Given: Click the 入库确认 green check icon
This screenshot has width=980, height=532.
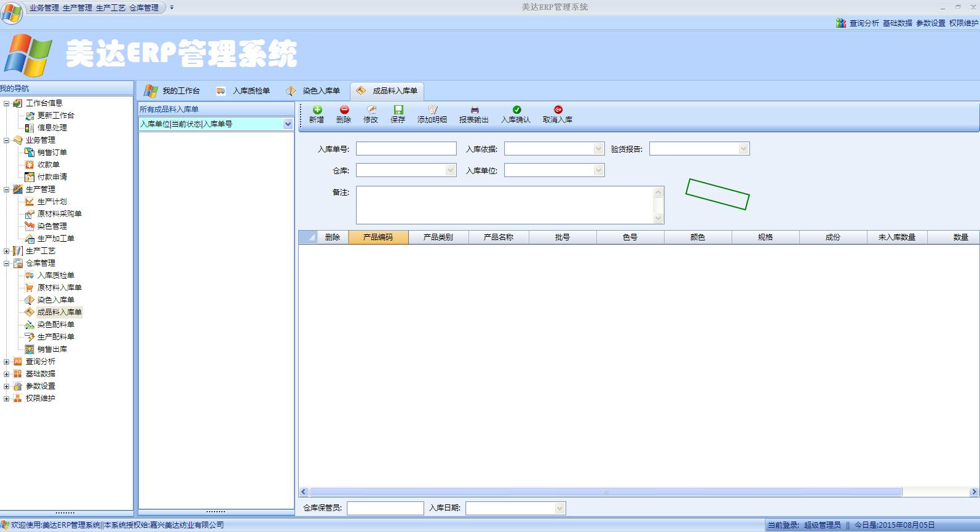Looking at the screenshot, I should [516, 110].
